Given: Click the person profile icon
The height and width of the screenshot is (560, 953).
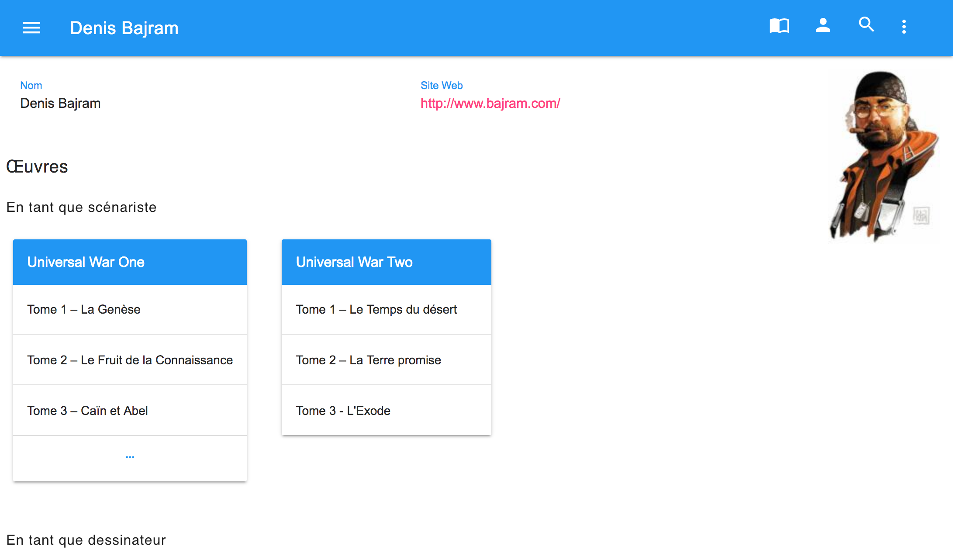Looking at the screenshot, I should click(x=823, y=26).
